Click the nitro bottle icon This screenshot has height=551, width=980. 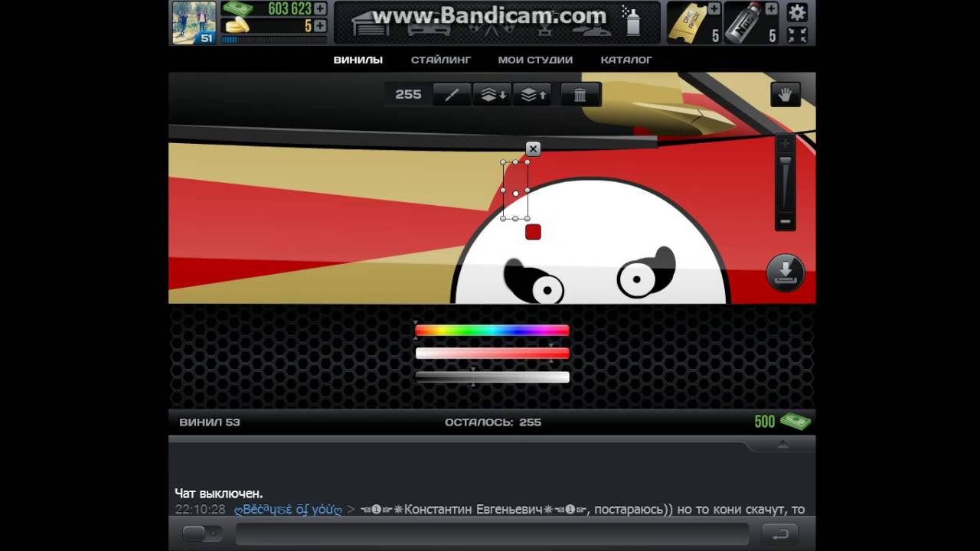point(742,22)
